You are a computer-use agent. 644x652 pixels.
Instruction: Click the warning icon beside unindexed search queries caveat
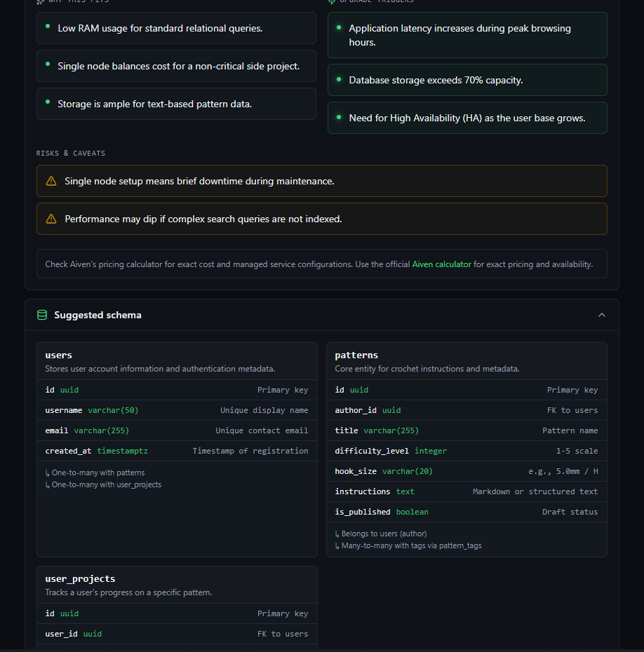51,219
